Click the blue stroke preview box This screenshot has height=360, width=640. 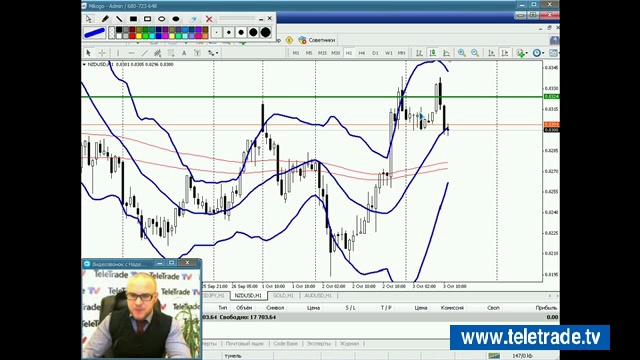tap(95, 33)
